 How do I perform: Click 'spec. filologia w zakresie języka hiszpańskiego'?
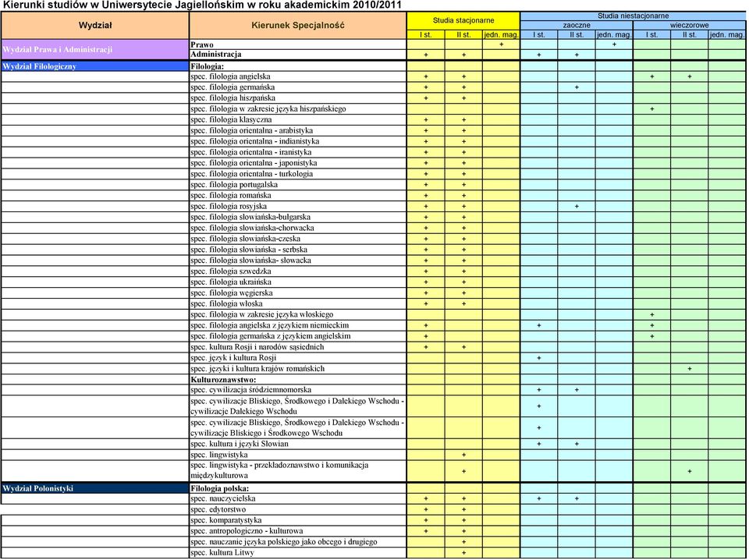point(297,109)
